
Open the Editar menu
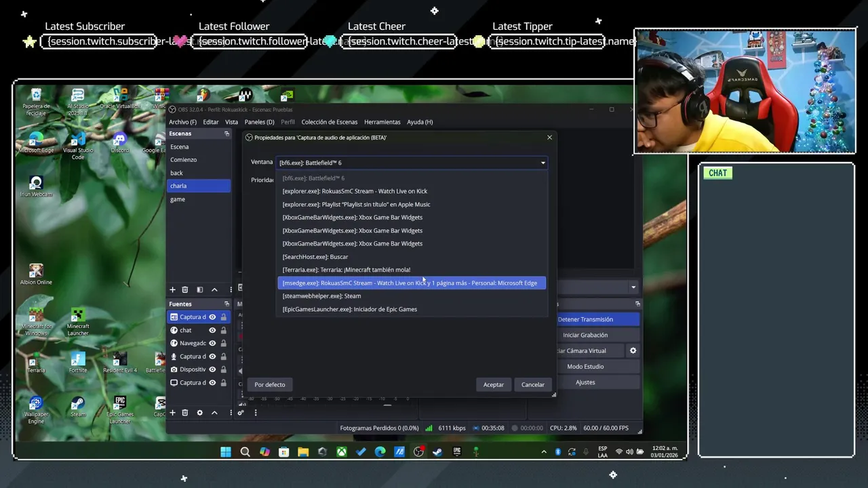coord(211,122)
